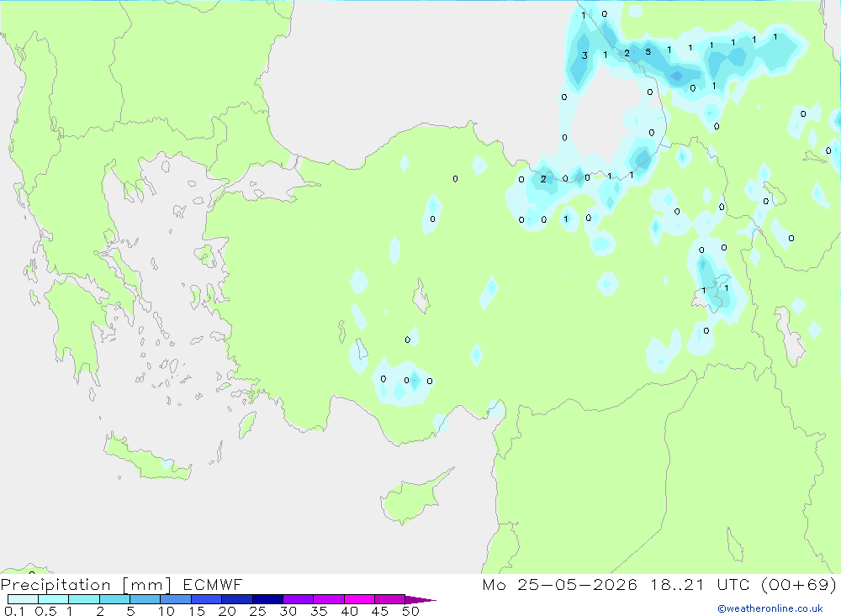Pick the 15–20 mm blue legend swatch
The image size is (841, 616).
207,599
